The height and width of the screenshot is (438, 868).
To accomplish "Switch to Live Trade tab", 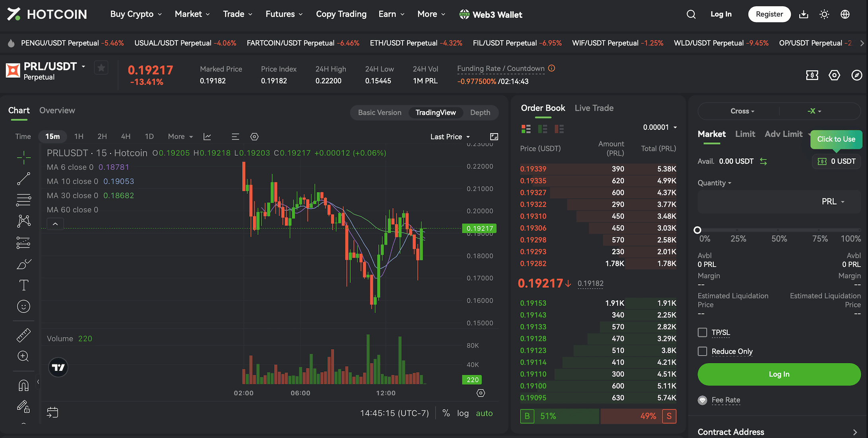I will click(594, 108).
